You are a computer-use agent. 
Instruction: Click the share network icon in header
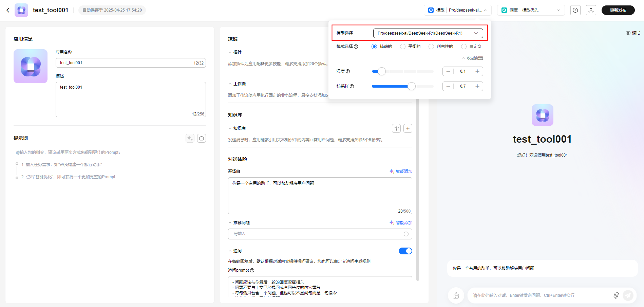tap(591, 10)
